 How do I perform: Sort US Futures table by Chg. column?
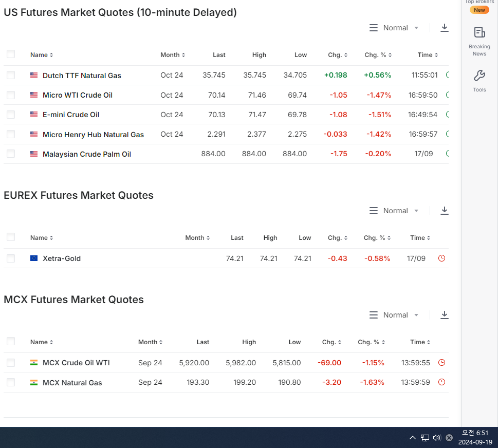point(338,55)
